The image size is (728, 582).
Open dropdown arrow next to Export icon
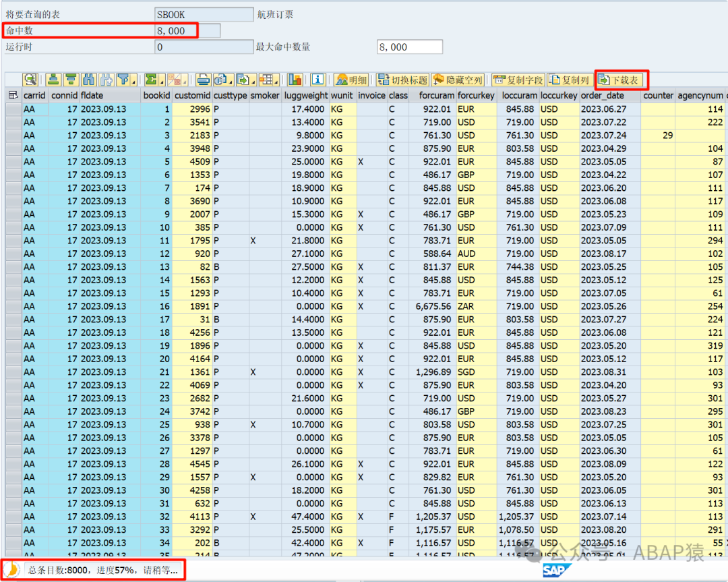click(x=253, y=82)
